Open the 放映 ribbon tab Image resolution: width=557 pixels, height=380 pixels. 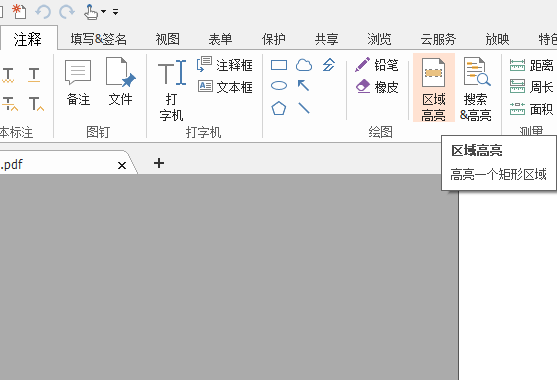click(x=497, y=39)
